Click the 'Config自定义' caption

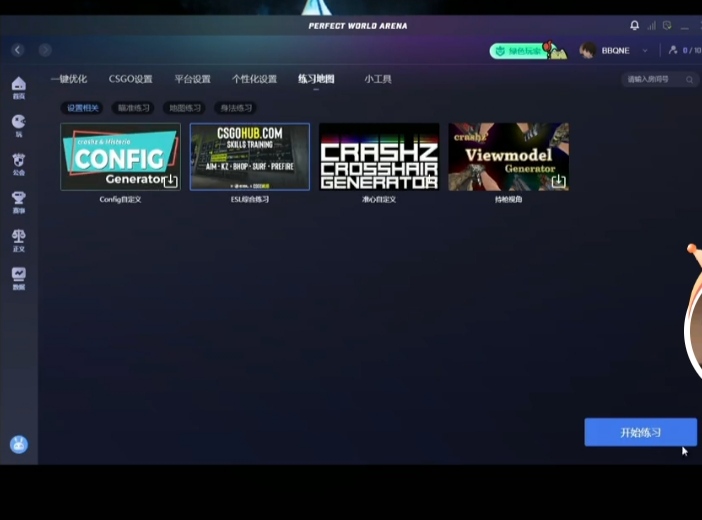(x=120, y=199)
